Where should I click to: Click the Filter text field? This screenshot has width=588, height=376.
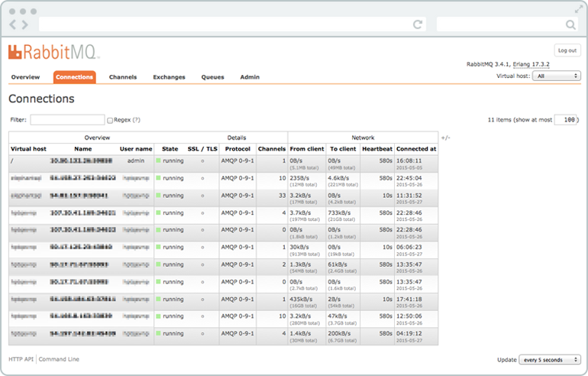click(67, 120)
